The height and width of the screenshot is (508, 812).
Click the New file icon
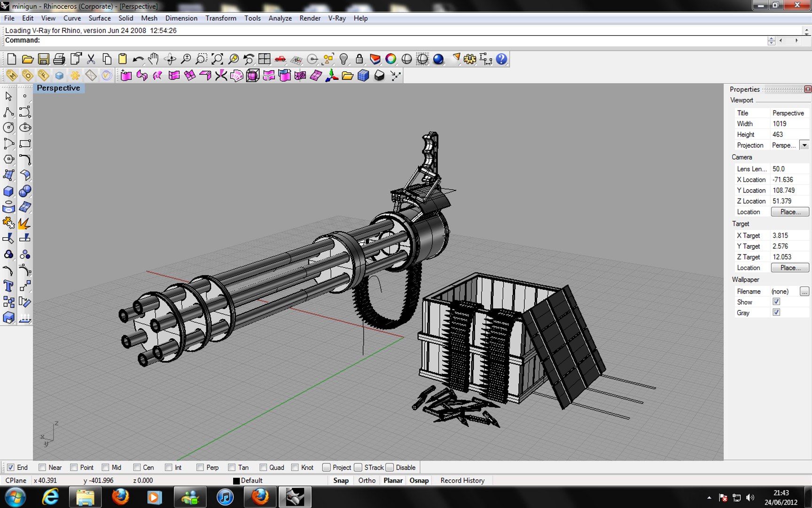pyautogui.click(x=12, y=59)
